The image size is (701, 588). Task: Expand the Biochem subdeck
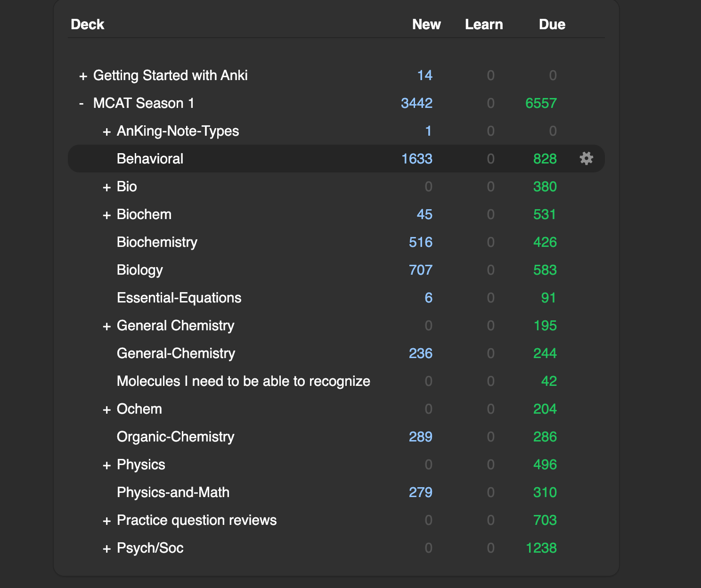pos(107,215)
